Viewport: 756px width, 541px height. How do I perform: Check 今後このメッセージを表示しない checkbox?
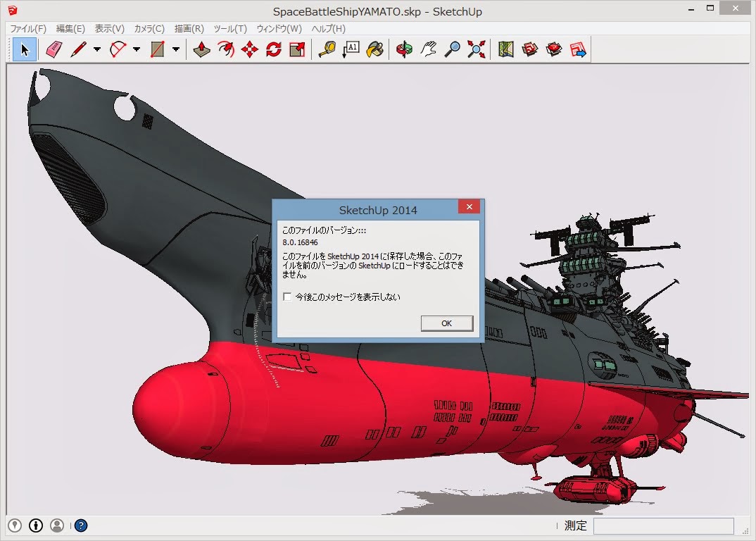click(x=287, y=297)
